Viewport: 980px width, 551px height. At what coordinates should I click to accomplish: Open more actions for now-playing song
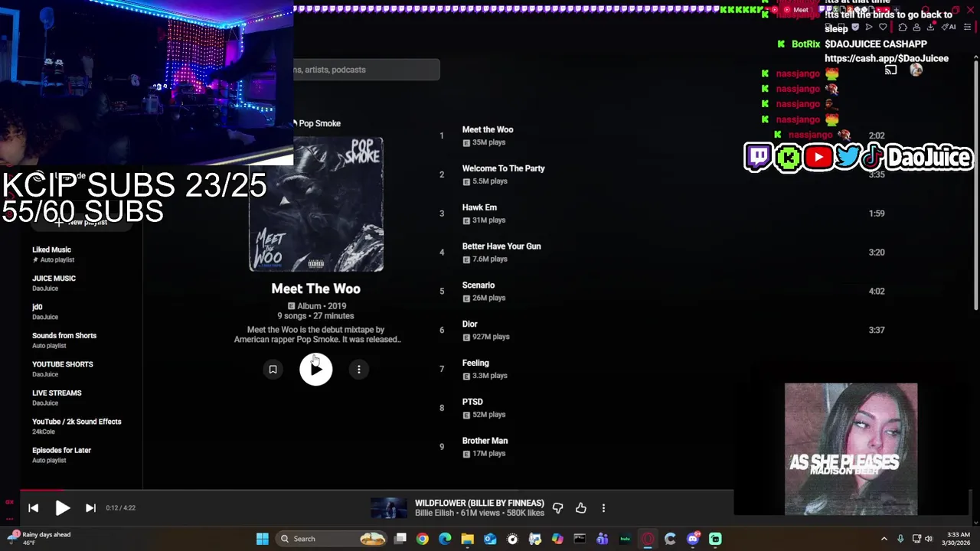click(x=603, y=508)
